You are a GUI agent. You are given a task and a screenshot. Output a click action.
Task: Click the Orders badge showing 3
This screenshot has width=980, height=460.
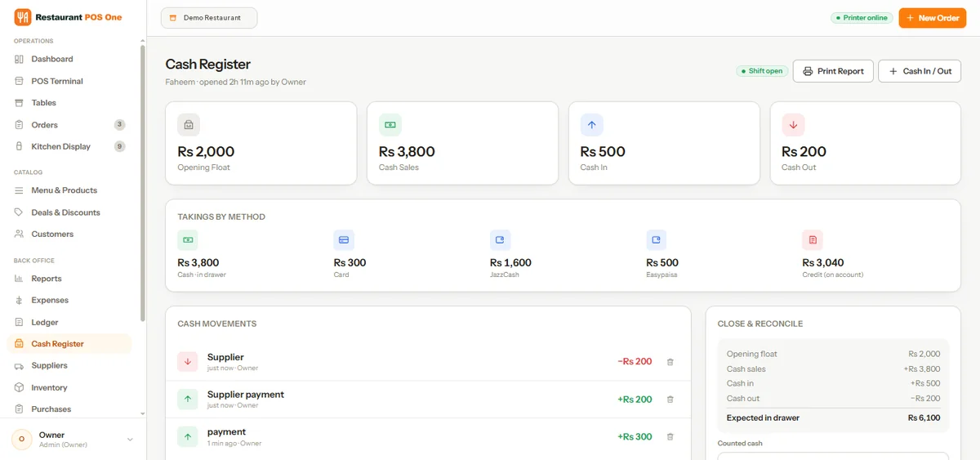pyautogui.click(x=119, y=125)
